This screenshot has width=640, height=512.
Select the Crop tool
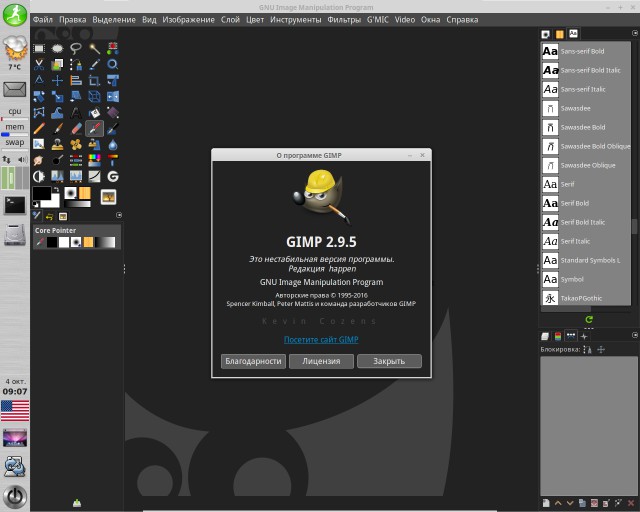95,80
